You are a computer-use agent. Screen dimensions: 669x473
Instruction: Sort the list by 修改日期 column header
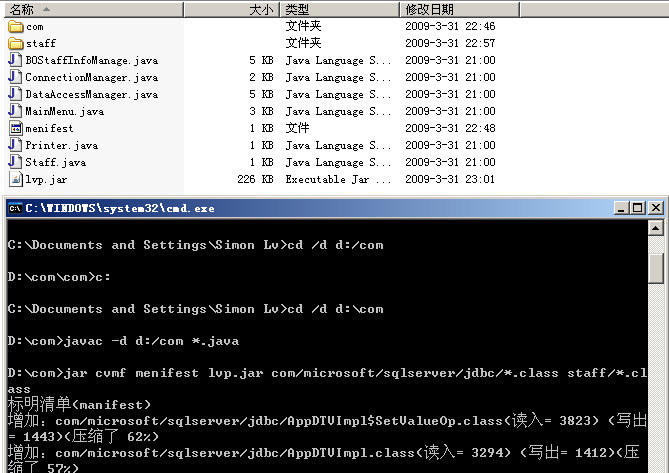click(x=460, y=9)
